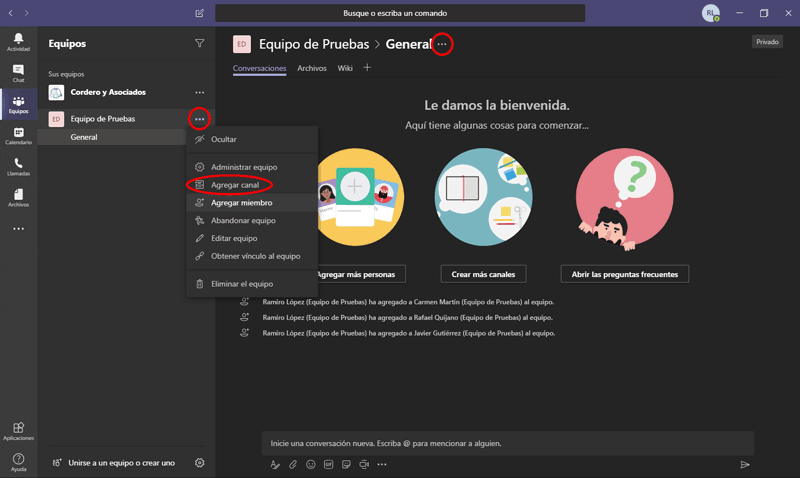
Task: Switch to the Archivos tab
Action: click(312, 68)
